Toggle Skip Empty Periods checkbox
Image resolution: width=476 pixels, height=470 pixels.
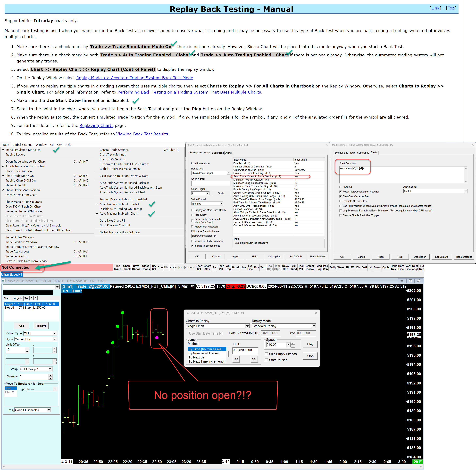[x=266, y=354]
